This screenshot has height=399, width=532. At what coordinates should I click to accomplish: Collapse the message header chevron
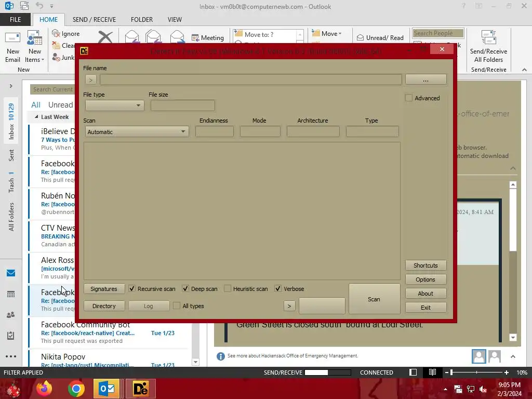(513, 168)
